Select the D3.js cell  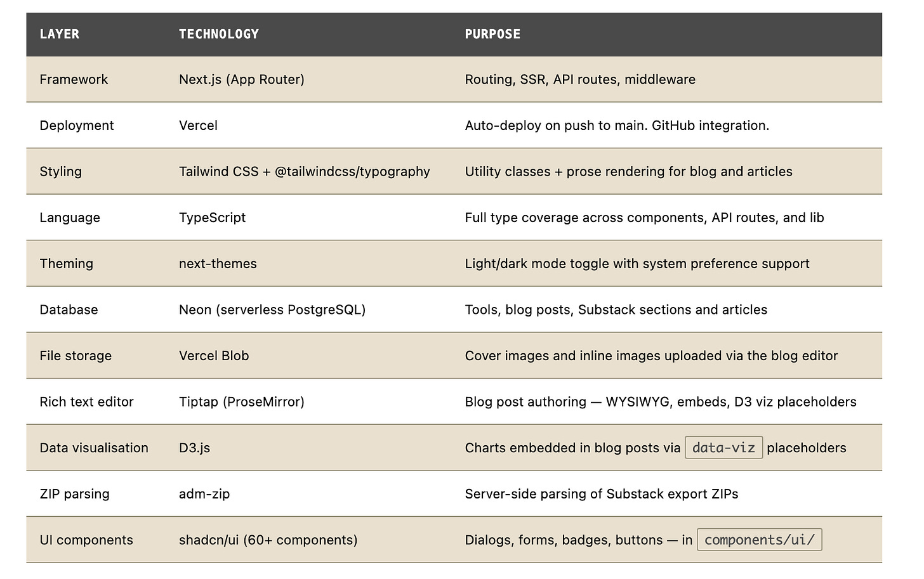194,448
